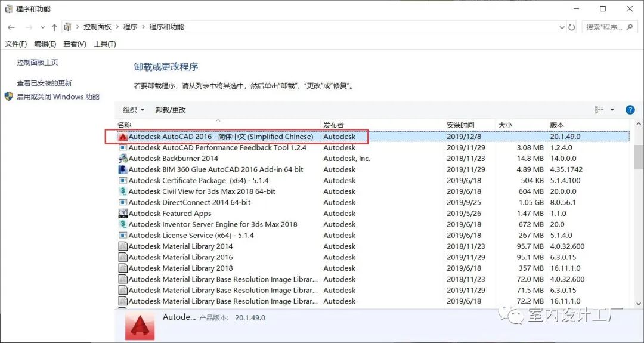Select AutoCAD Performance Feedback Tool icon
This screenshot has height=343, width=644.
tap(122, 147)
